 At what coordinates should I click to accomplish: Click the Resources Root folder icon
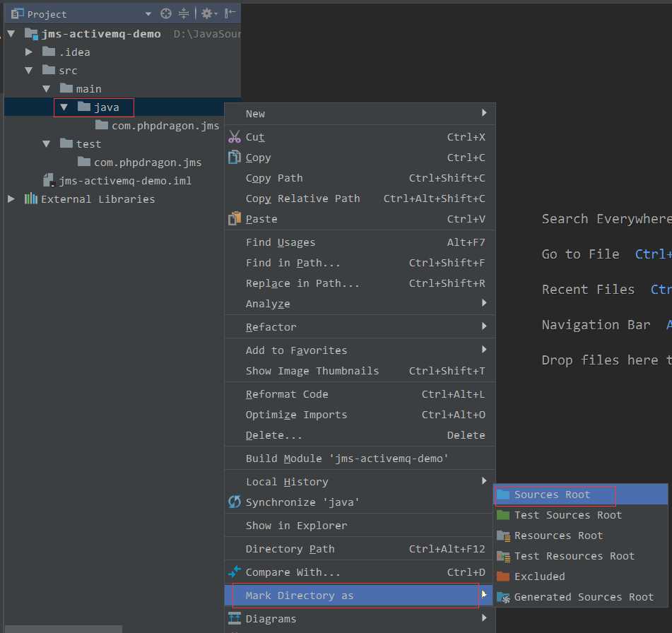pos(503,536)
